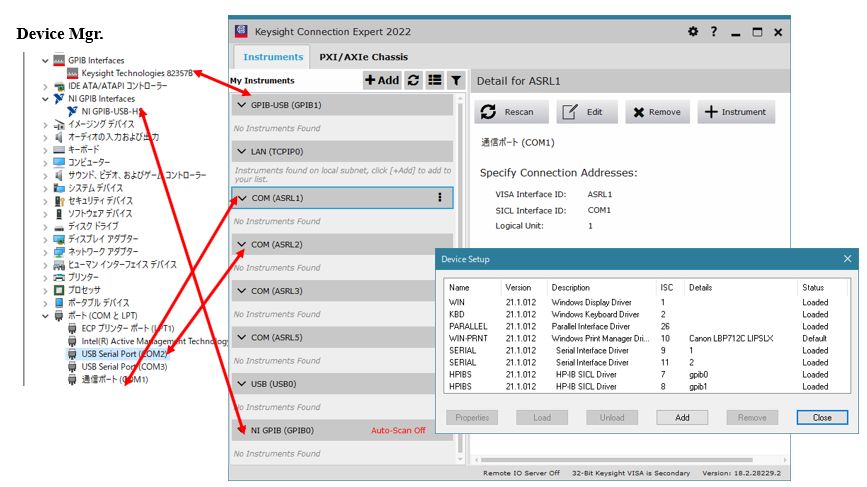Image resolution: width=867 pixels, height=487 pixels.
Task: Select 通信ポート (COM1) in Device Manager
Action: [x=114, y=379]
